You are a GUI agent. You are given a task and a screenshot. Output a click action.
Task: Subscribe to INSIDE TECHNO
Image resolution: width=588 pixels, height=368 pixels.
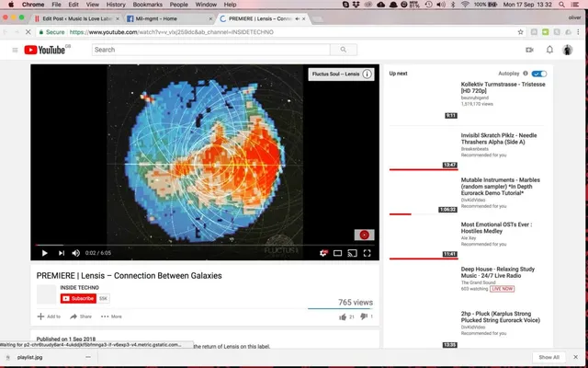[x=78, y=298]
